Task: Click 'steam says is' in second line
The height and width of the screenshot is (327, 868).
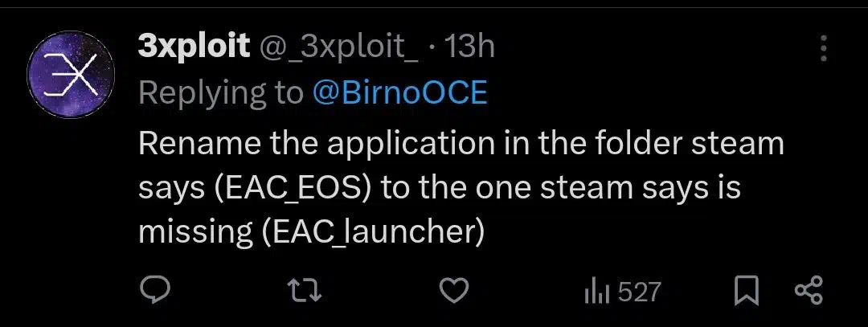Action: (641, 190)
